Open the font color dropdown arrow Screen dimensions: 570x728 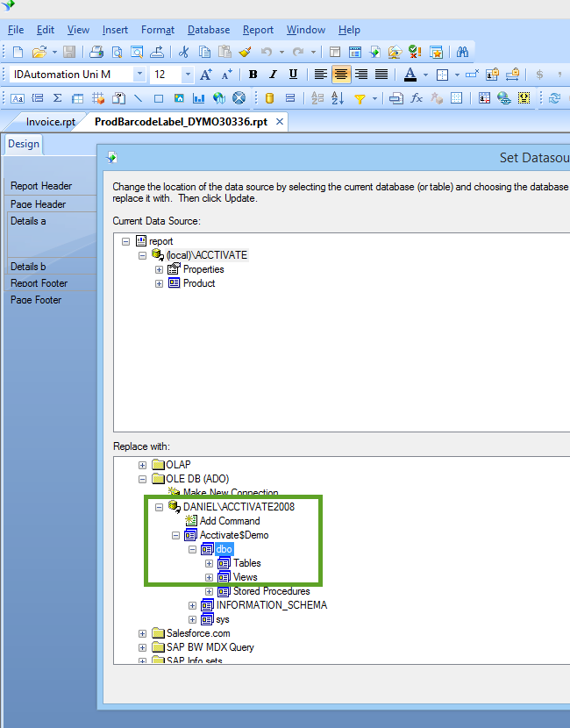point(425,75)
